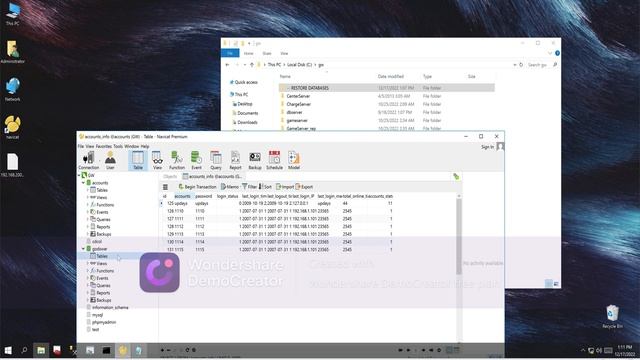This screenshot has width=640, height=360.
Task: Open the Windows Start menu
Action: [8, 350]
